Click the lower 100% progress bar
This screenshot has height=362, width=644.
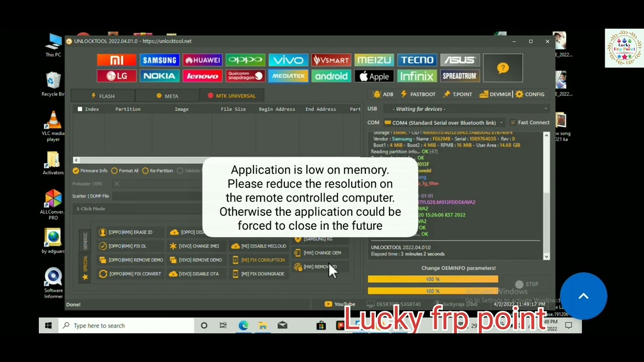click(433, 291)
